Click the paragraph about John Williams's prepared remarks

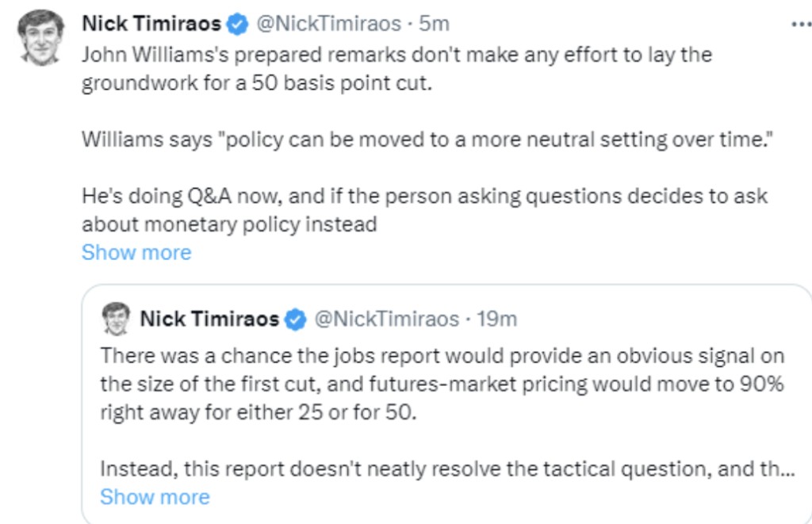396,55
